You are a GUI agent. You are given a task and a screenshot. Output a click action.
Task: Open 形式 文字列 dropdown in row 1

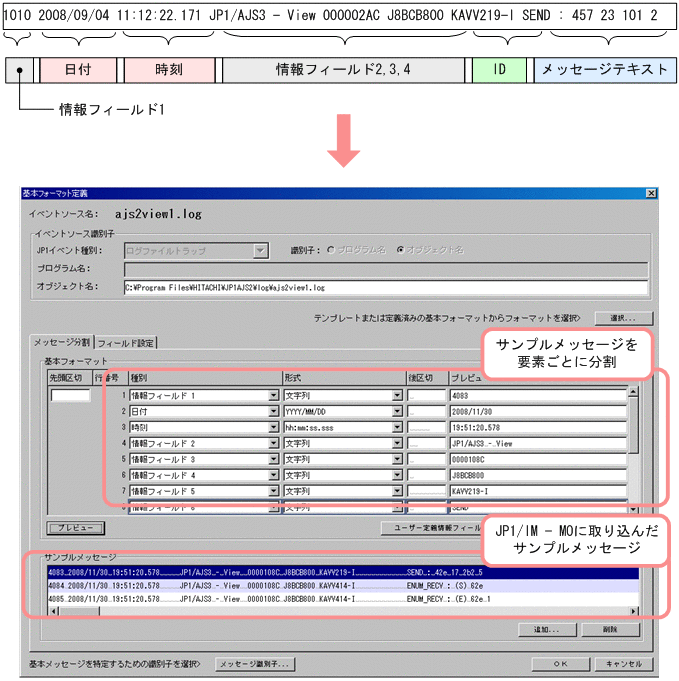(397, 395)
